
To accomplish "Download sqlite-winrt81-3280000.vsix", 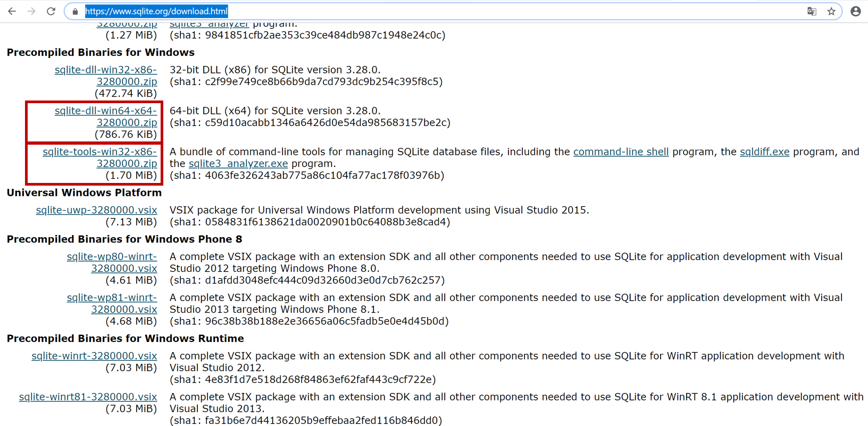I will click(88, 397).
